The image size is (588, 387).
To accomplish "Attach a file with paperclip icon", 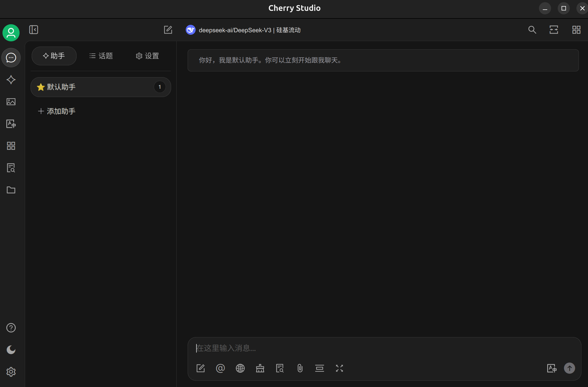I will pos(300,368).
